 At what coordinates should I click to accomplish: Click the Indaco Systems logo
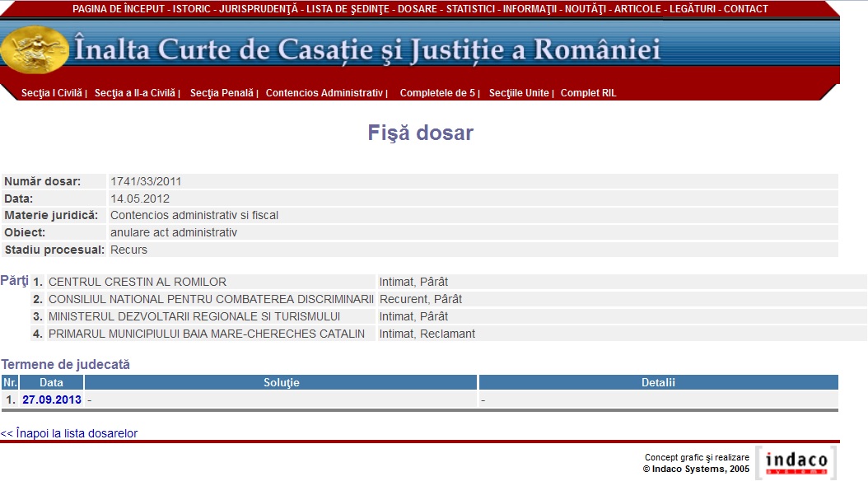pyautogui.click(x=796, y=463)
